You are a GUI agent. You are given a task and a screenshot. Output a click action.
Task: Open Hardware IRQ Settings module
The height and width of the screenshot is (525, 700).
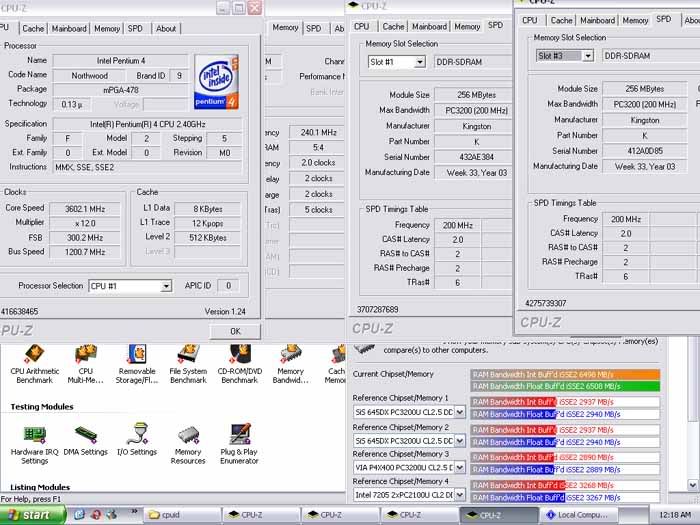[x=34, y=434]
